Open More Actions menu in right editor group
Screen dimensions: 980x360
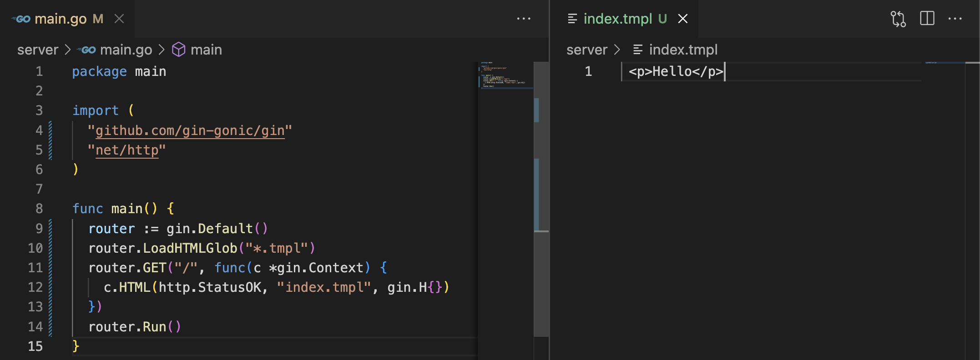pyautogui.click(x=955, y=19)
